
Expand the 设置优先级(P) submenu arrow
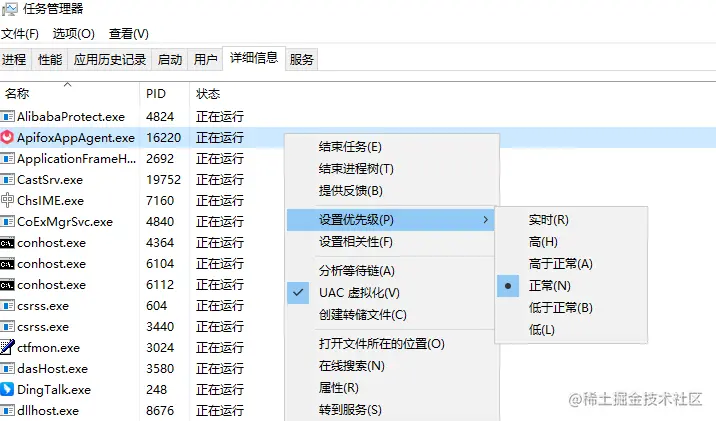485,220
